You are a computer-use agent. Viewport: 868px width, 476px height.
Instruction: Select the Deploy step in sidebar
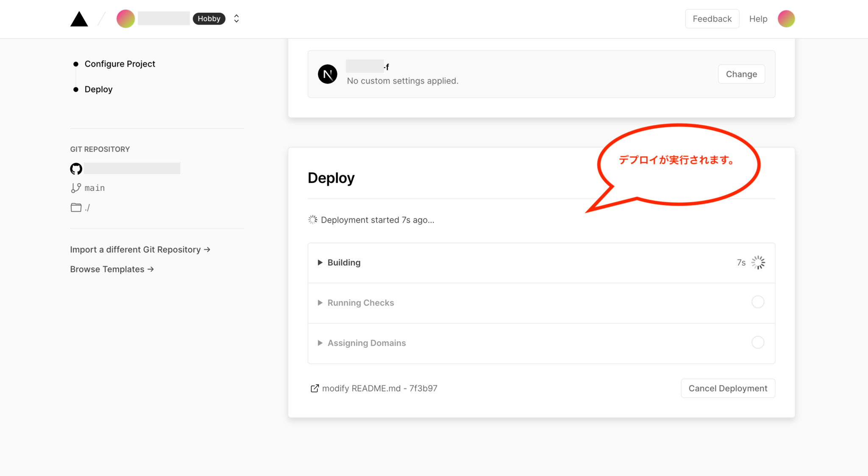pyautogui.click(x=98, y=90)
